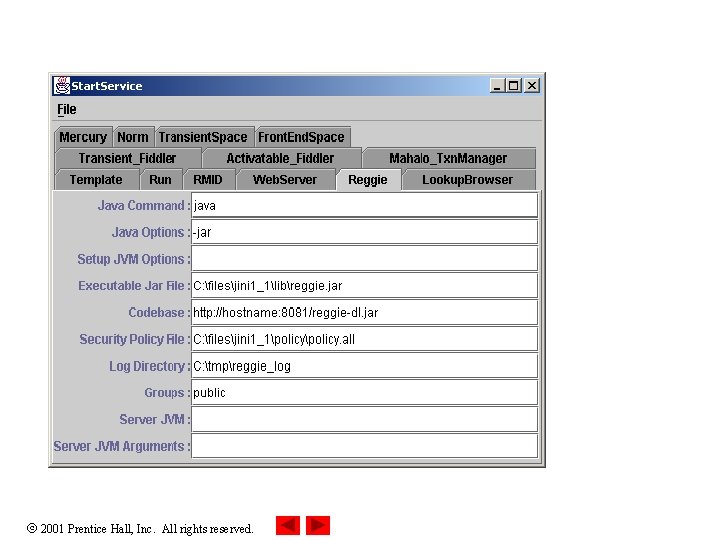Edit the Executable Jar File path field

[365, 286]
